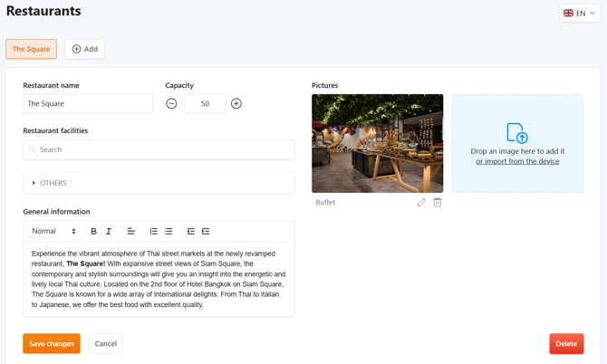Open the Normal text style dropdown
Screen dimensions: 607x364
[53, 232]
